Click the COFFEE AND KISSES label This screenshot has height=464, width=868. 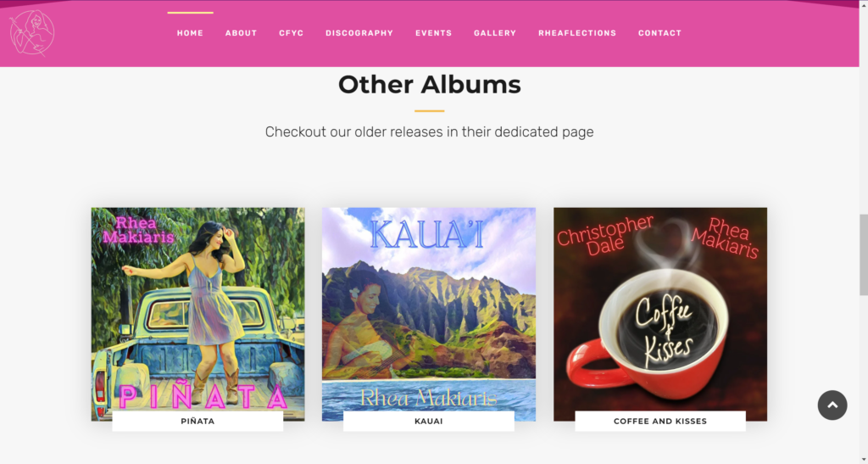click(x=659, y=422)
